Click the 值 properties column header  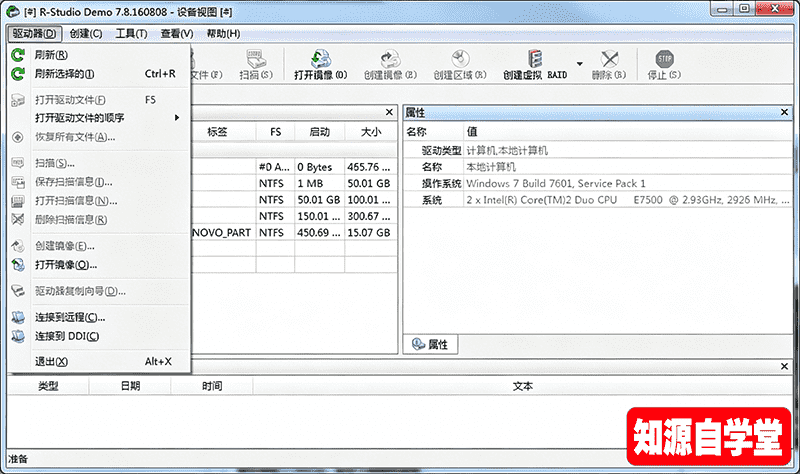click(628, 132)
